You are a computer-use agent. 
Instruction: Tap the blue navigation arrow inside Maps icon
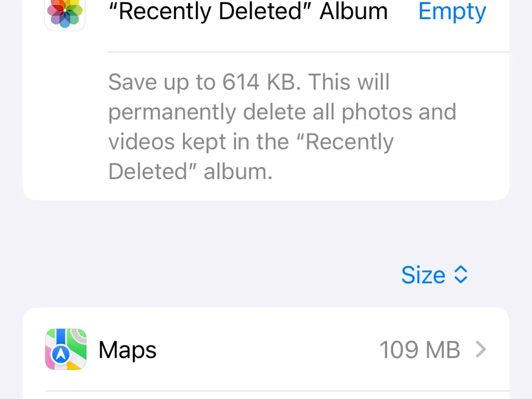click(x=61, y=354)
